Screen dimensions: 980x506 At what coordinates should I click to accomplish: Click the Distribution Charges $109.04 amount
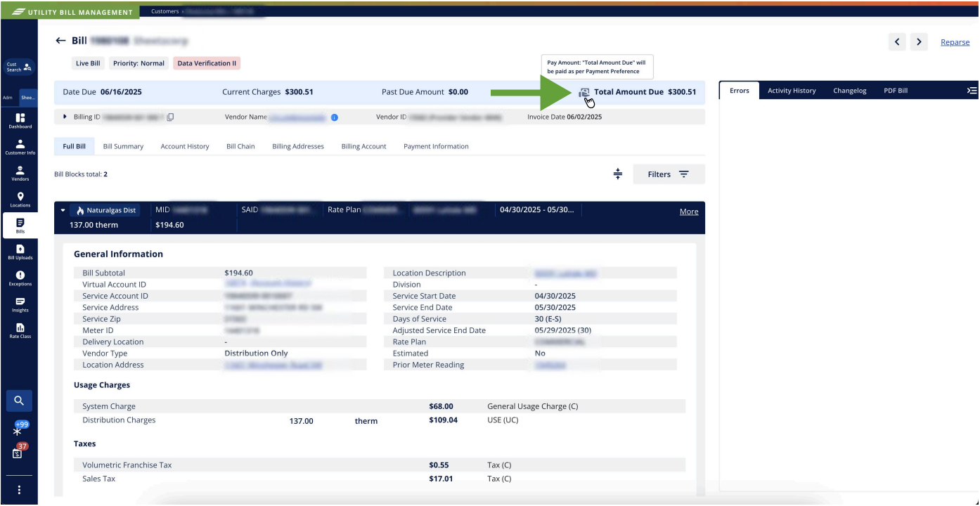tap(443, 420)
